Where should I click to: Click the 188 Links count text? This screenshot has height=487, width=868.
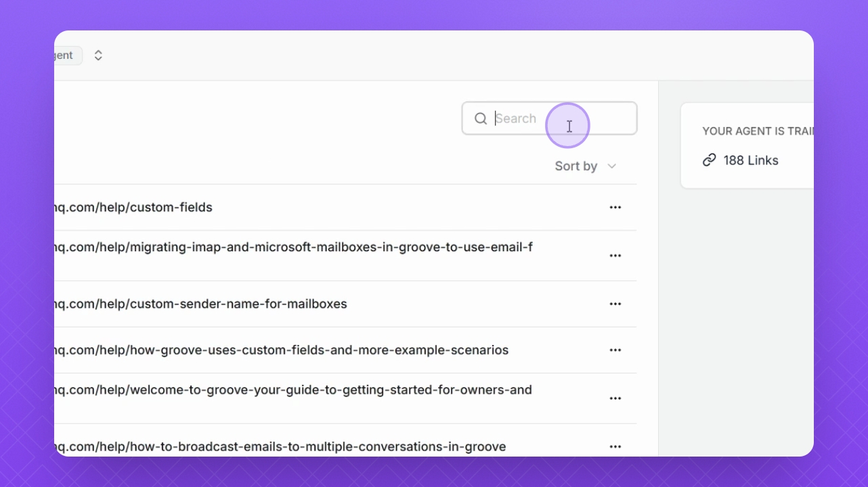[x=751, y=160]
